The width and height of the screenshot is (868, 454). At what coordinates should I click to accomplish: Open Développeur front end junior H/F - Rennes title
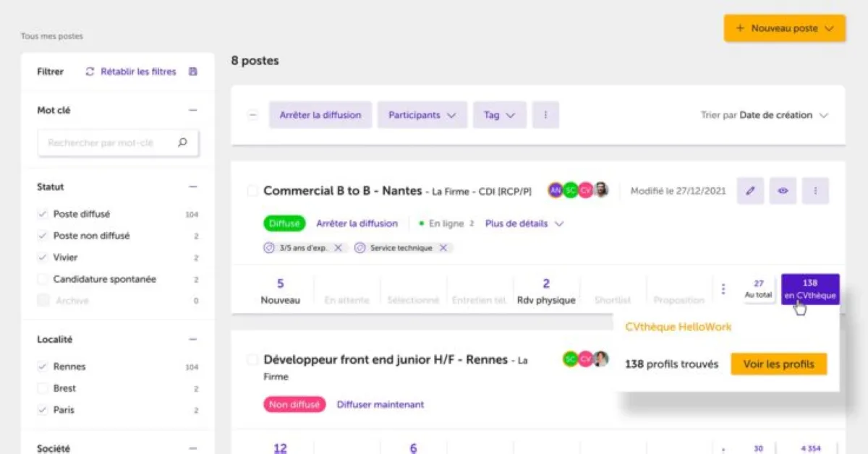click(x=386, y=359)
